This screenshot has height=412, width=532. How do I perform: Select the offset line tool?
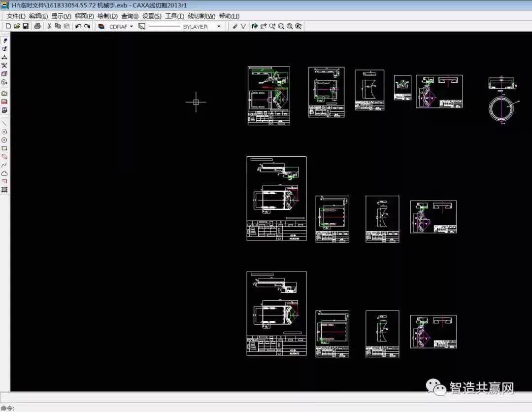coord(4,181)
